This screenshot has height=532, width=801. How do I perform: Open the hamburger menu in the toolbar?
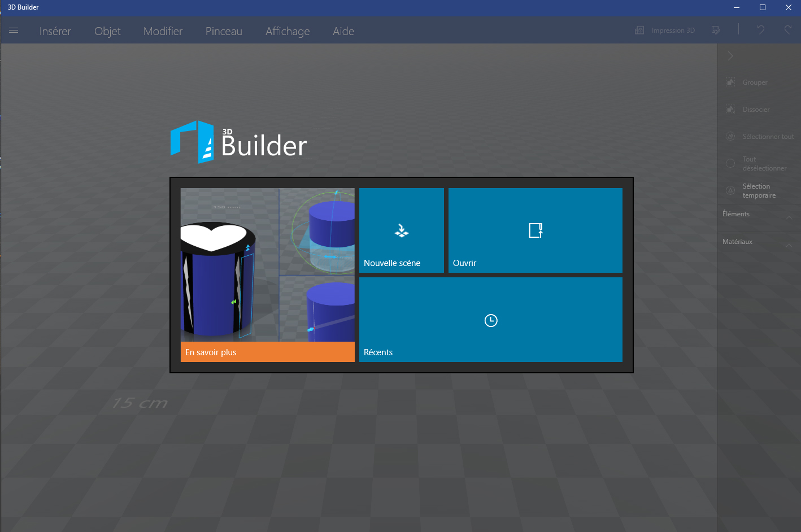[14, 30]
